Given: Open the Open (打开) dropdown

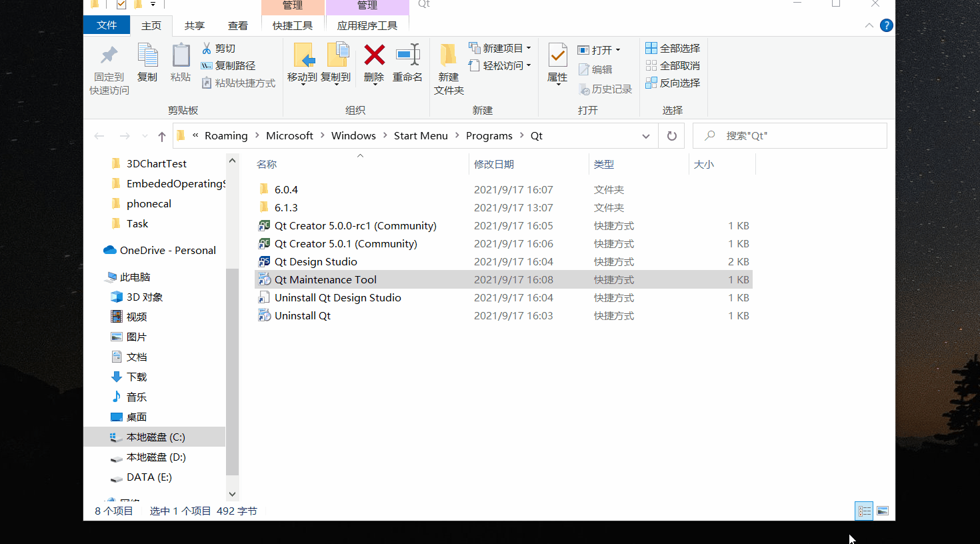Looking at the screenshot, I should [599, 50].
